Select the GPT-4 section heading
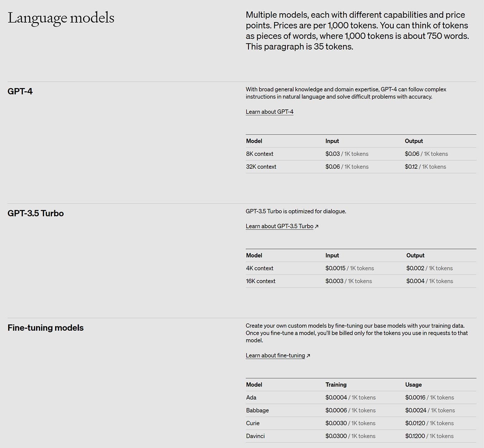484x448 pixels. click(20, 91)
